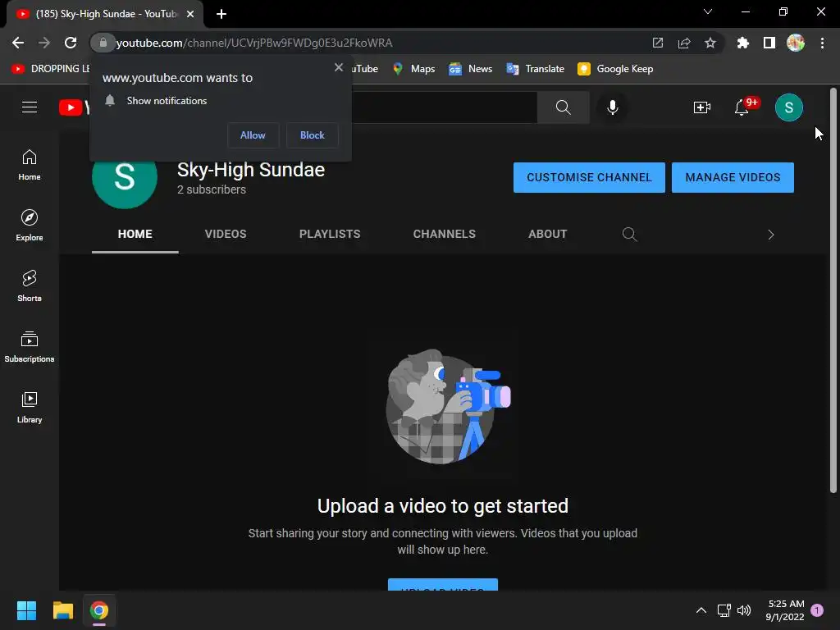Share this page from address bar

tap(683, 43)
